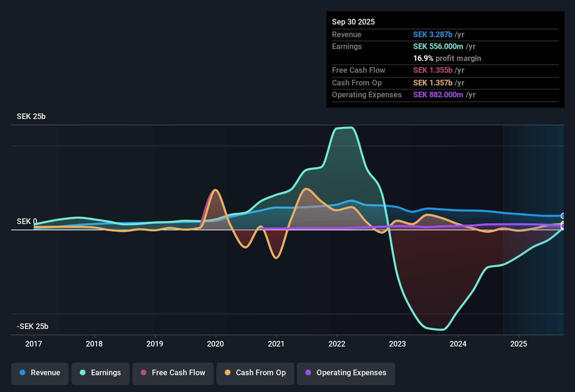Click the SEK 556.000m earnings value

438,46
